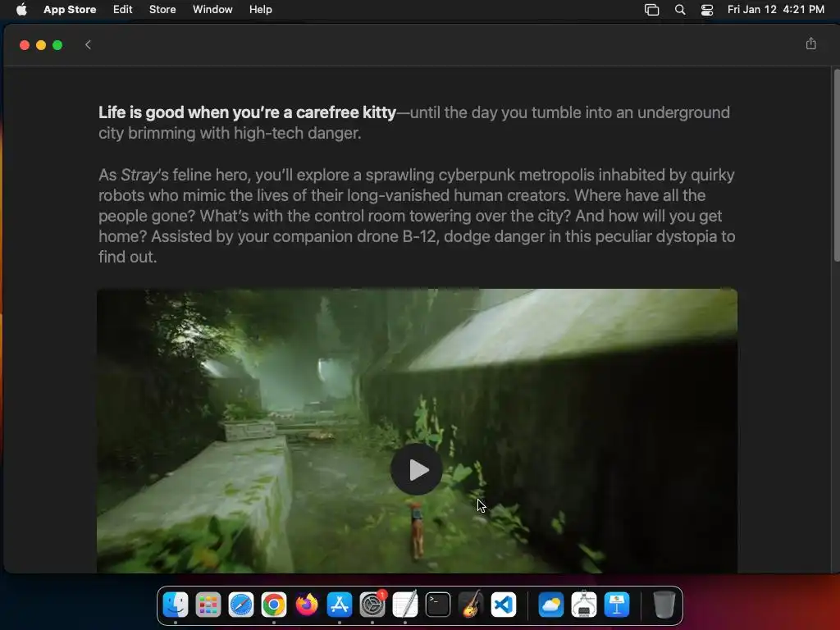This screenshot has width=840, height=630.
Task: Open the Window menu
Action: pyautogui.click(x=212, y=9)
